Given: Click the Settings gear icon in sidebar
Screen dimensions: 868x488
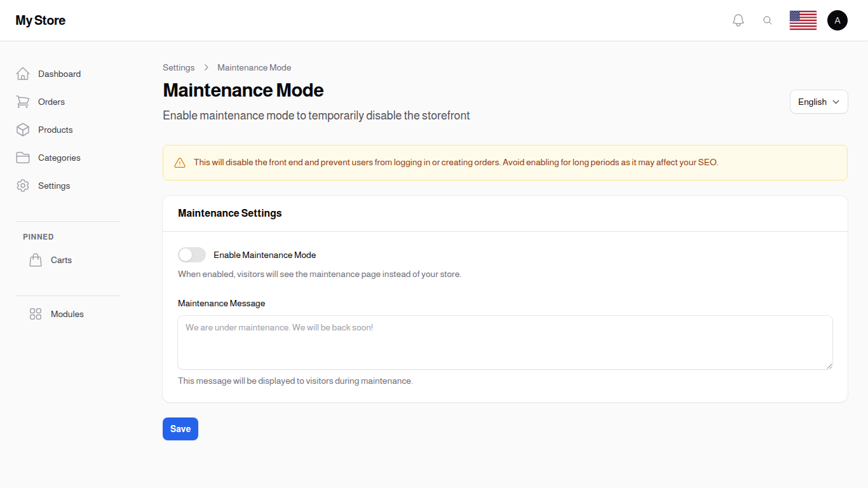Looking at the screenshot, I should (x=23, y=186).
